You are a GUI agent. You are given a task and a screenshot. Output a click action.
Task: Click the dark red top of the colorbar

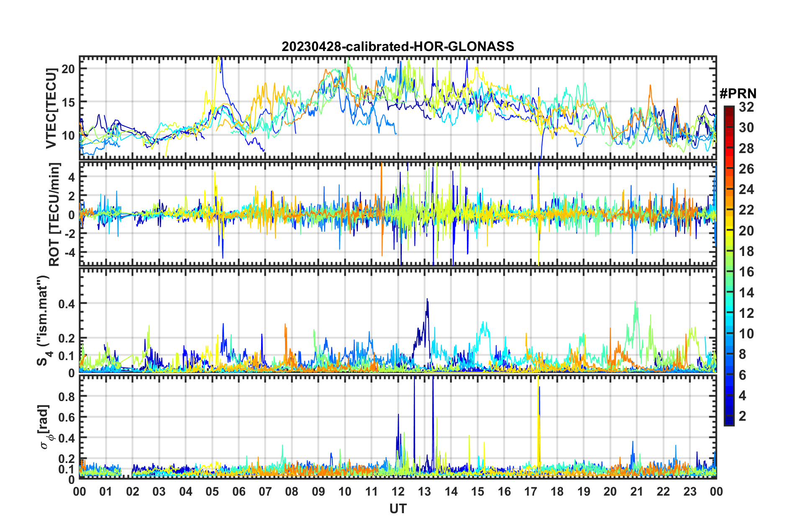[x=729, y=109]
